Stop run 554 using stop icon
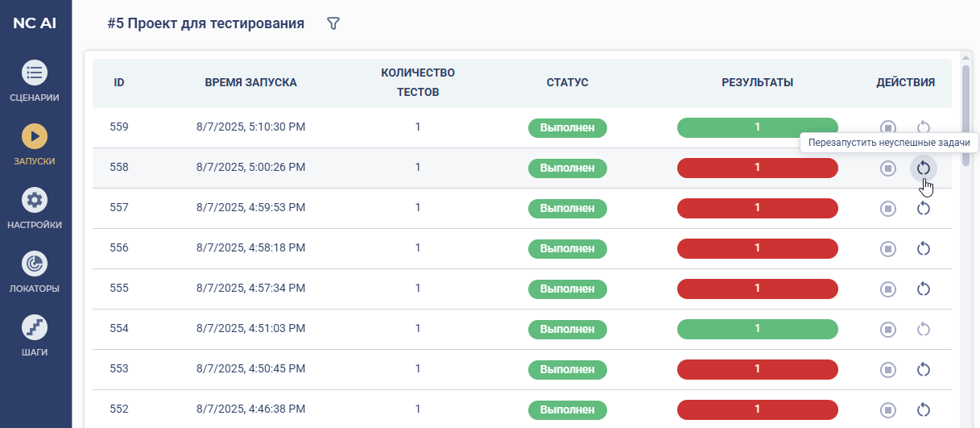Viewport: 980px width, 428px height. (x=887, y=329)
